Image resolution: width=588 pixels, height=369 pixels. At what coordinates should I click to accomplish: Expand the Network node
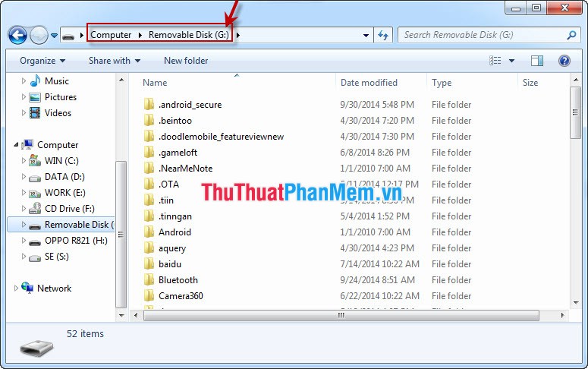[16, 289]
